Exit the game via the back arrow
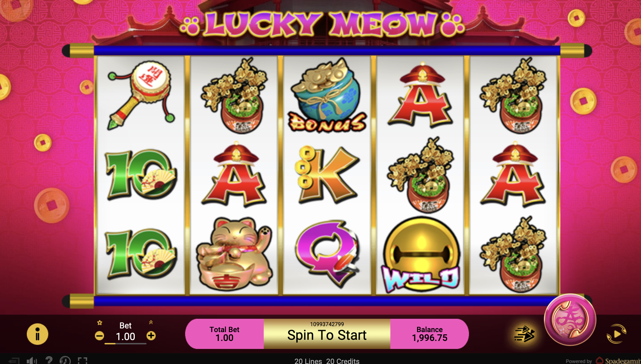This screenshot has height=364, width=641. click(14, 361)
